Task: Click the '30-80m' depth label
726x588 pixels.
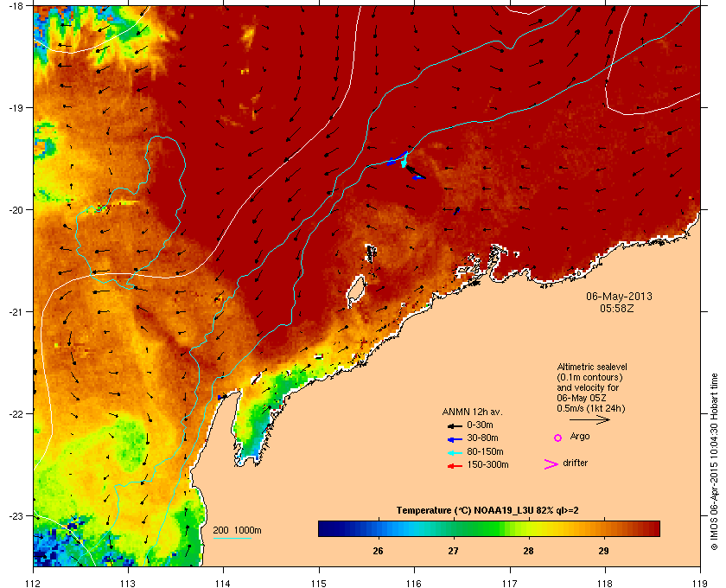Action: 483,438
